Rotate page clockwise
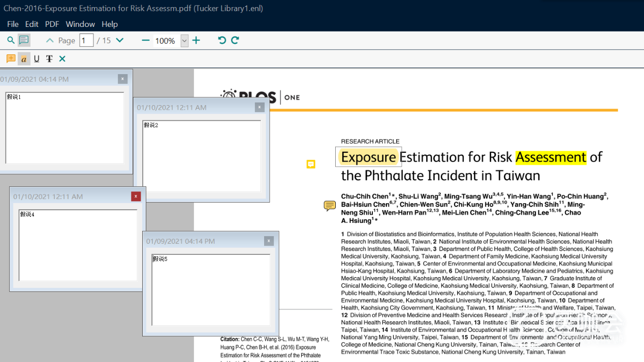 click(x=235, y=41)
